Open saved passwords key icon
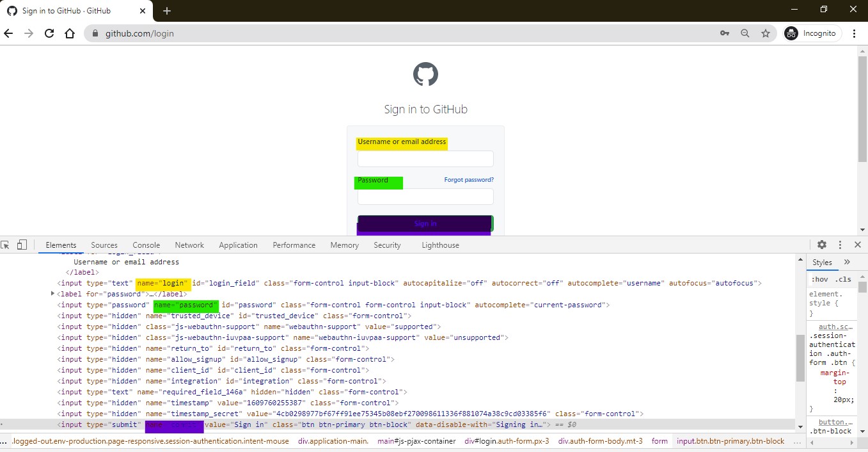The image size is (868, 452). pyautogui.click(x=725, y=33)
